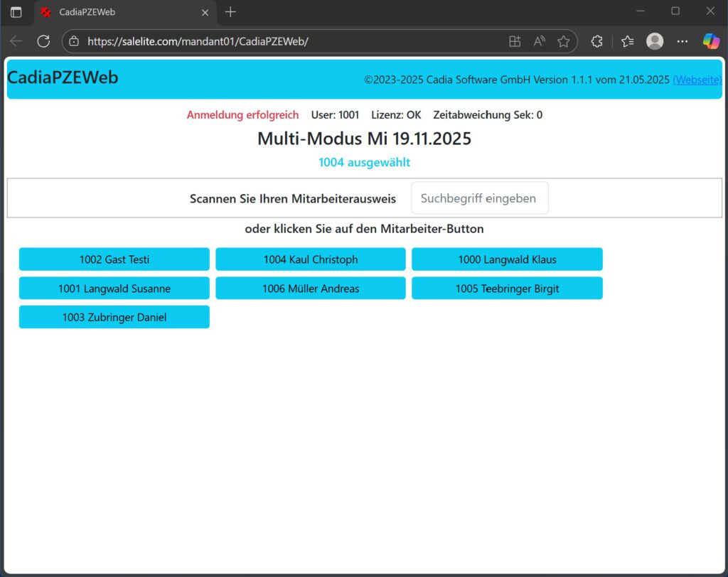Click the site info lock icon
Screen dimensions: 728x577
click(74, 41)
